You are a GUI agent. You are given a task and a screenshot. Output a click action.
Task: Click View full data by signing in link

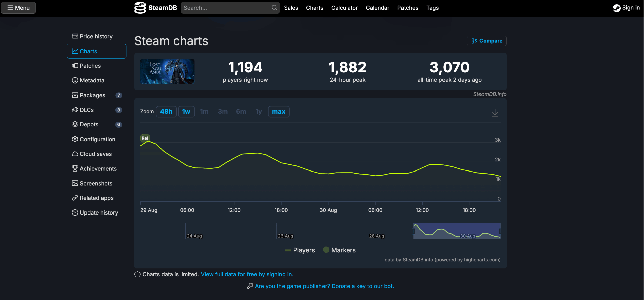247,274
